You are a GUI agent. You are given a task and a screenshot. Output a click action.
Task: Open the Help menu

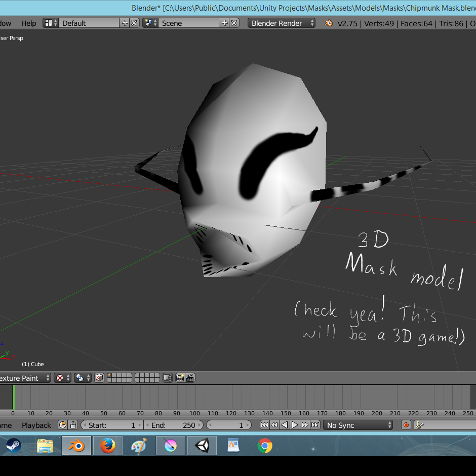[x=28, y=23]
